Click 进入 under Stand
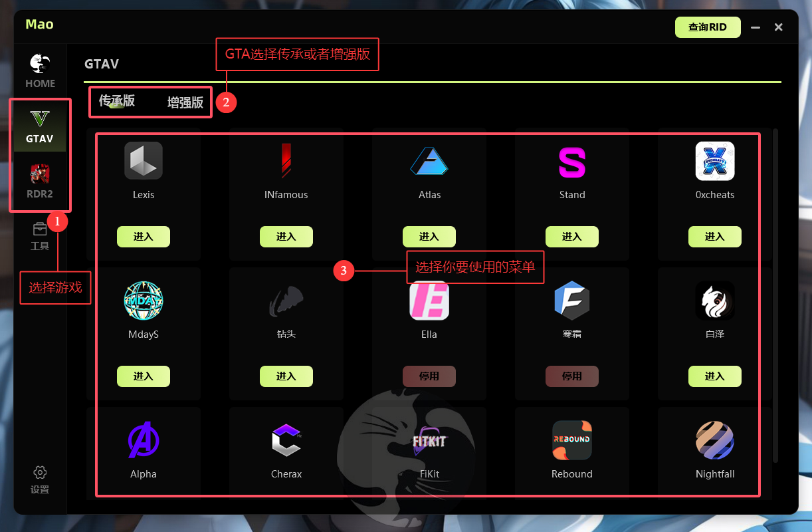Viewport: 812px width, 532px height. click(x=572, y=237)
